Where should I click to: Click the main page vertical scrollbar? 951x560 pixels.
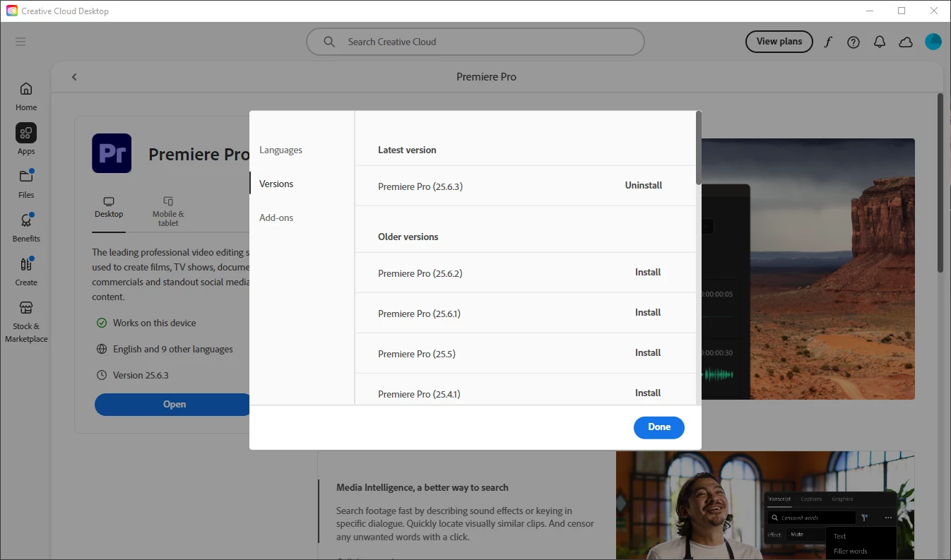[940, 183]
